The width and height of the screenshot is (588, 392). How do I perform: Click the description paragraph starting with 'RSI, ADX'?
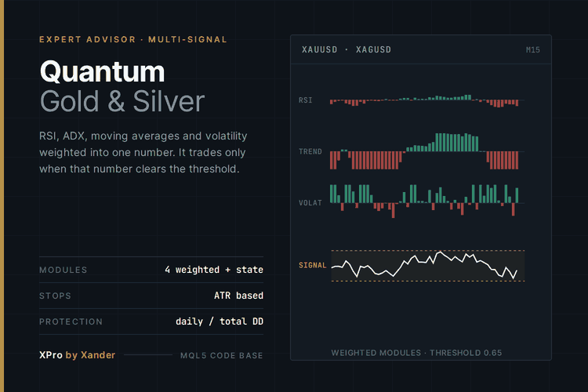click(143, 152)
